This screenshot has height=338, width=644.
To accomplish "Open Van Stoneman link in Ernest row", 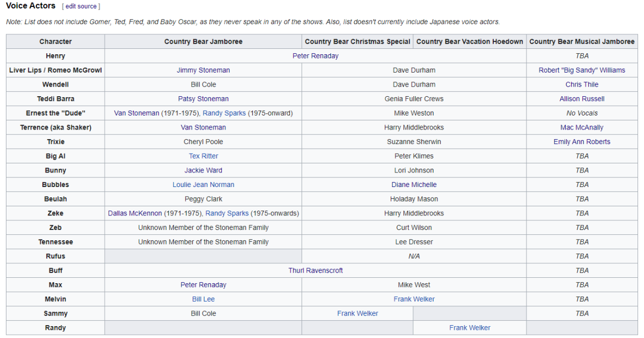I will click(x=136, y=113).
